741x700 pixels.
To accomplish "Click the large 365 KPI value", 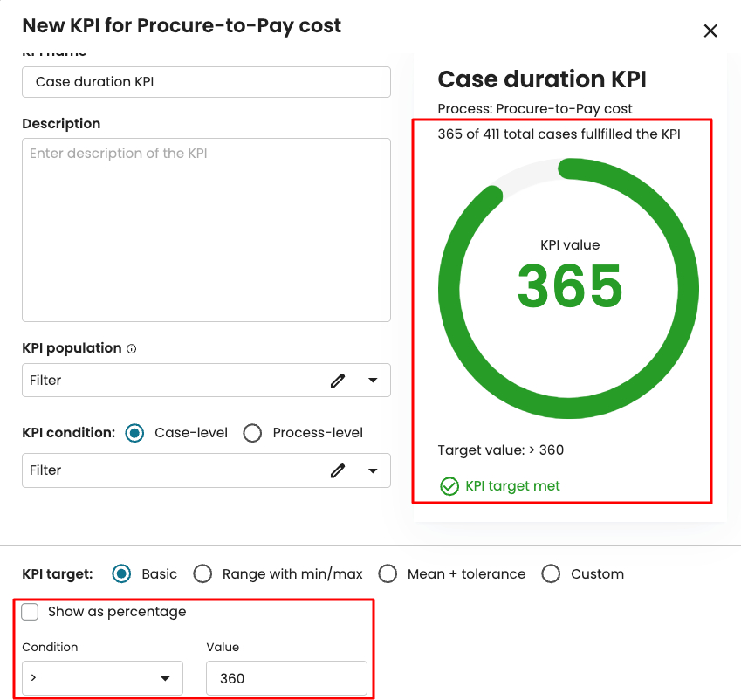I will pyautogui.click(x=570, y=285).
